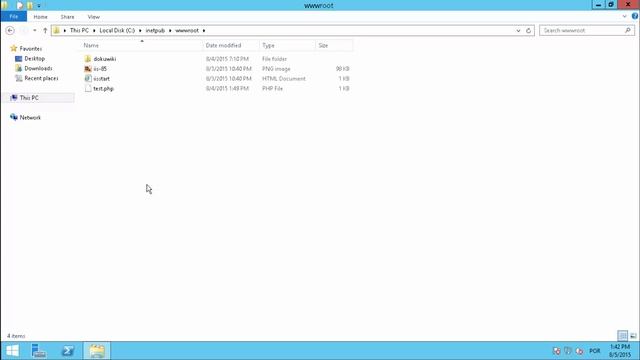640x360 pixels.
Task: Click the dokuwiki folder name
Action: click(104, 59)
